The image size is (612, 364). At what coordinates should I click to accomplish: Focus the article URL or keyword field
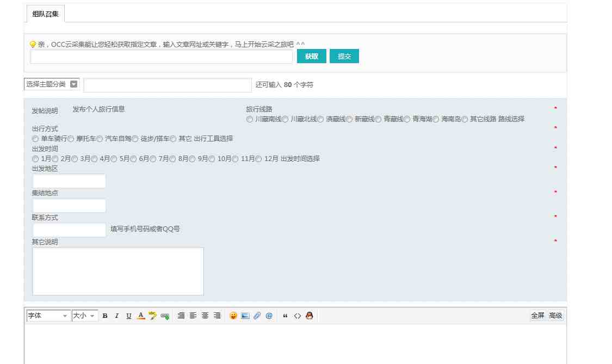coord(161,57)
